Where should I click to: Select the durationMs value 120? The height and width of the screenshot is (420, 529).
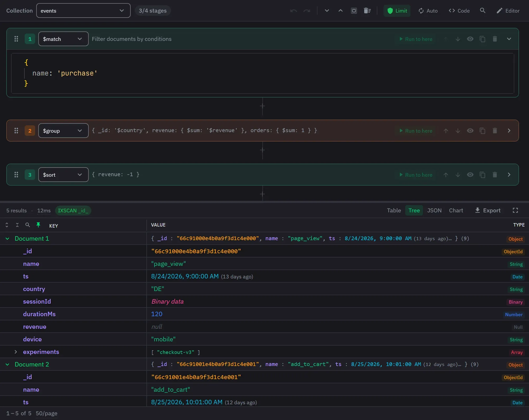[157, 314]
